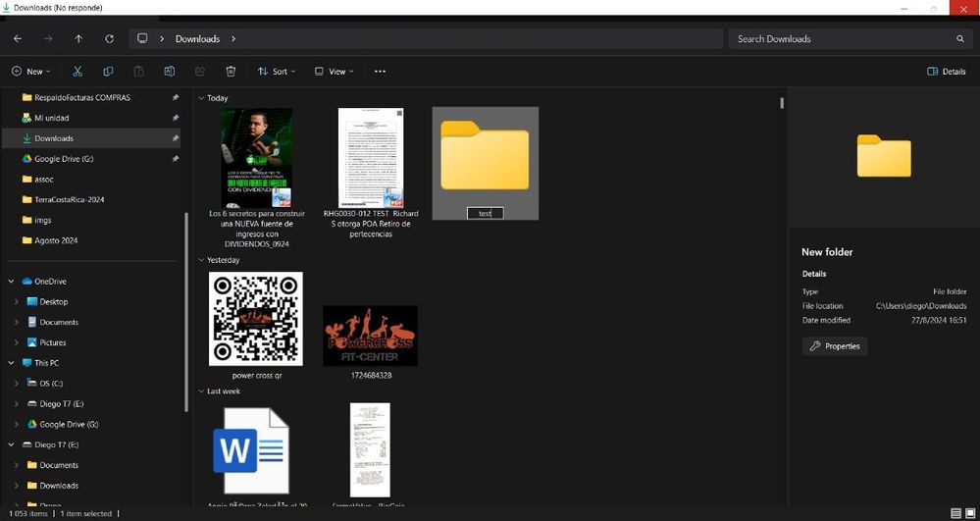Unpin Mi unidad pin icon
This screenshot has width=980, height=521.
(175, 118)
